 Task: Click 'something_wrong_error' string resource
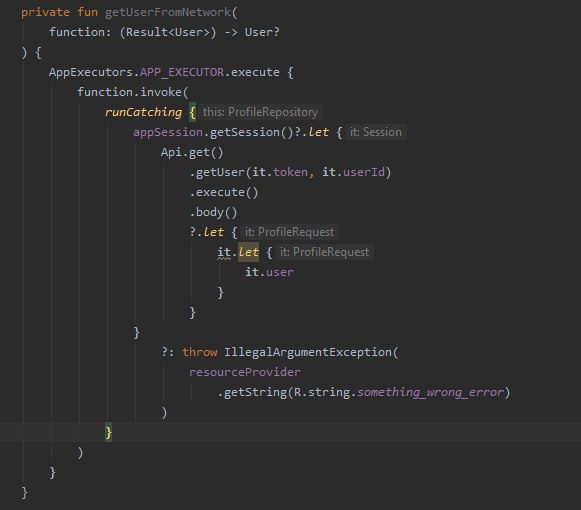pyautogui.click(x=430, y=392)
